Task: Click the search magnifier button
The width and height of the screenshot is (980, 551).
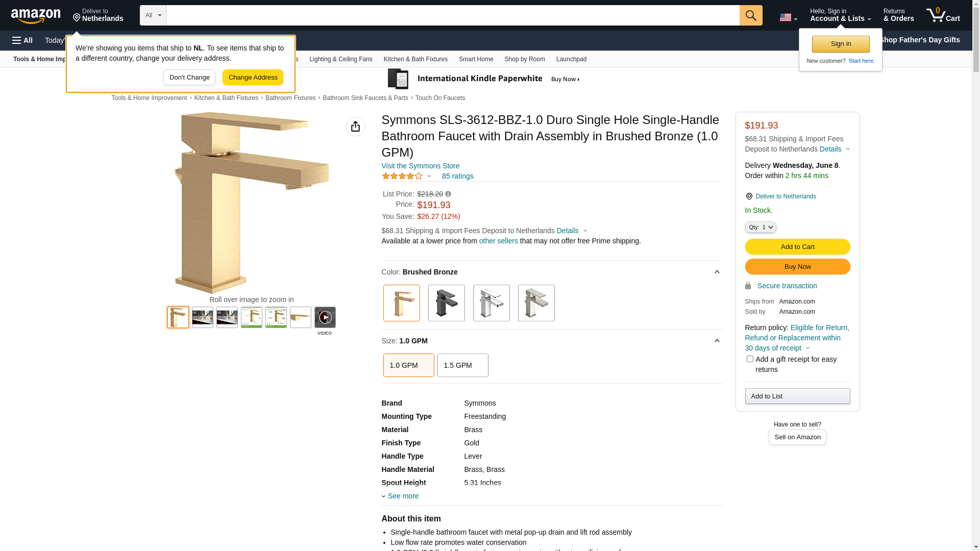Action: 750,15
